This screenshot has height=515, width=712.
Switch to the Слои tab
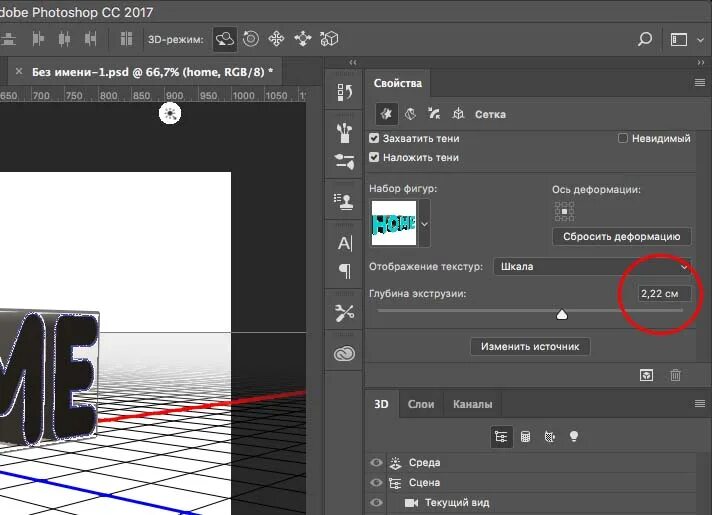[x=421, y=404]
